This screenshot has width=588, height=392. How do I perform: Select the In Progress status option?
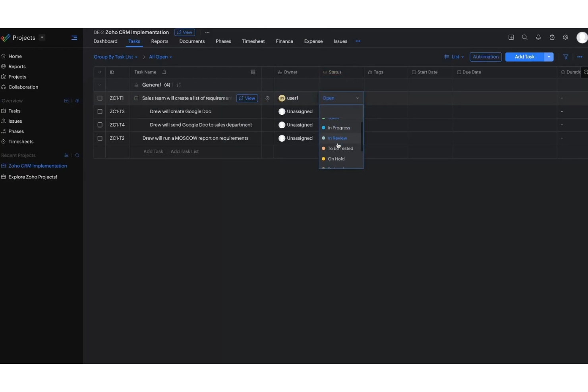tap(340, 128)
